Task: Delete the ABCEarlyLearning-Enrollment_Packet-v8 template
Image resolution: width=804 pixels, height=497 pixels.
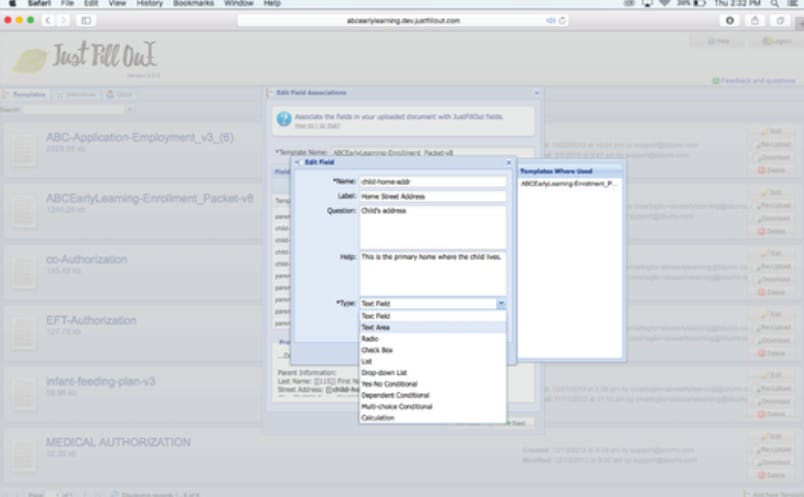Action: point(771,231)
